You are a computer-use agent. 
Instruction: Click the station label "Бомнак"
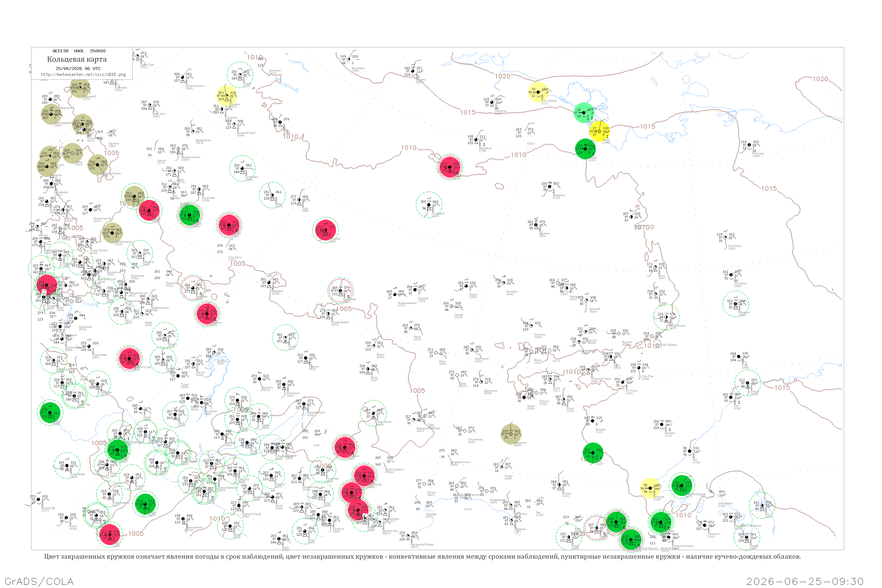pos(567,494)
